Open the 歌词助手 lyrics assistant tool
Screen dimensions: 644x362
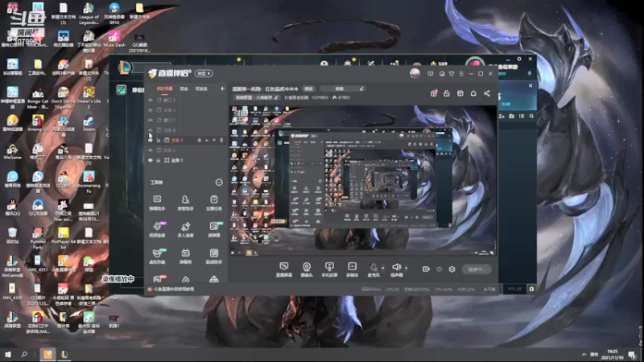(x=213, y=256)
